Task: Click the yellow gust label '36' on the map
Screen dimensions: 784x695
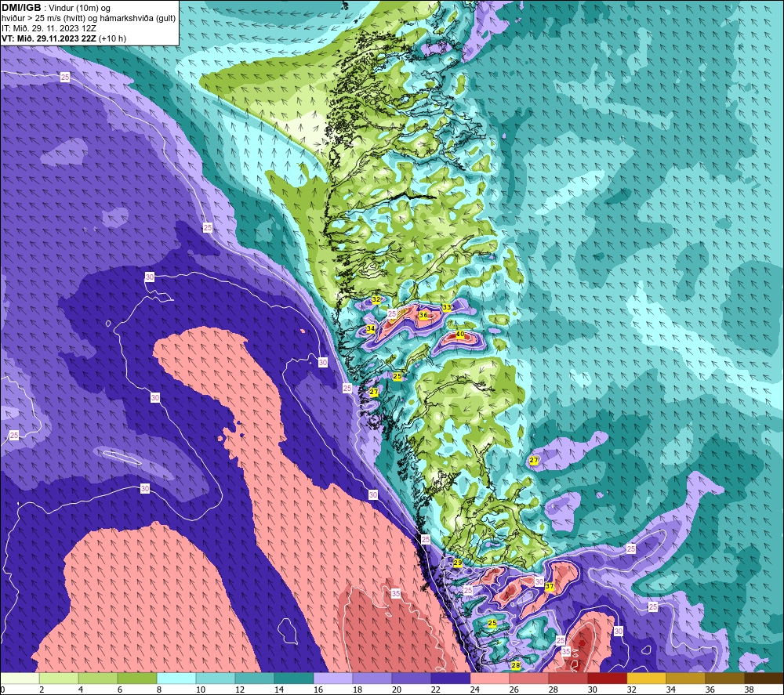Action: click(423, 315)
